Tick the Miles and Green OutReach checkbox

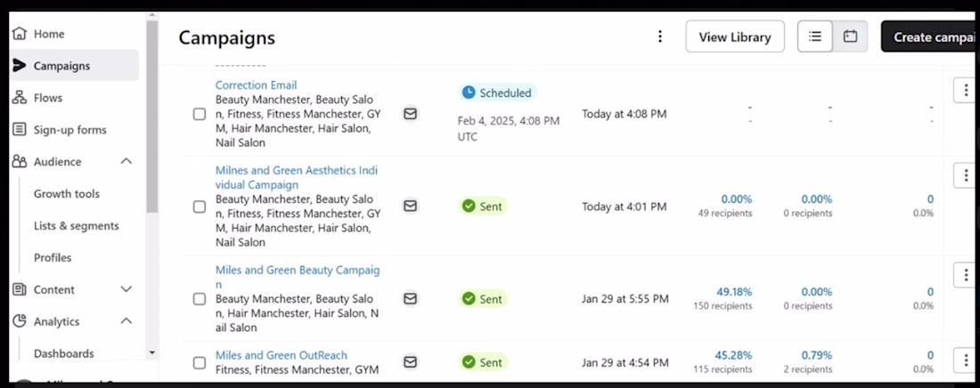coord(200,363)
